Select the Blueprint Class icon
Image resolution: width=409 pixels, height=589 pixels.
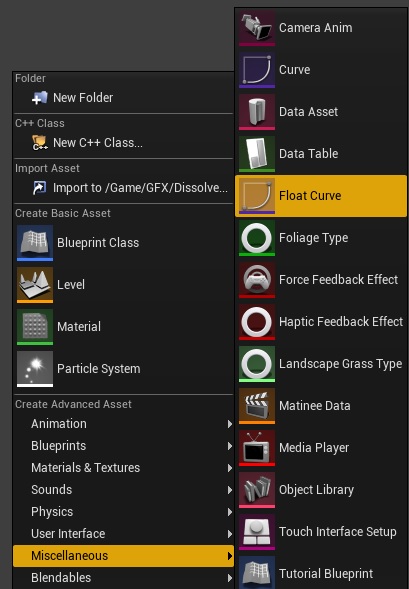[x=35, y=243]
